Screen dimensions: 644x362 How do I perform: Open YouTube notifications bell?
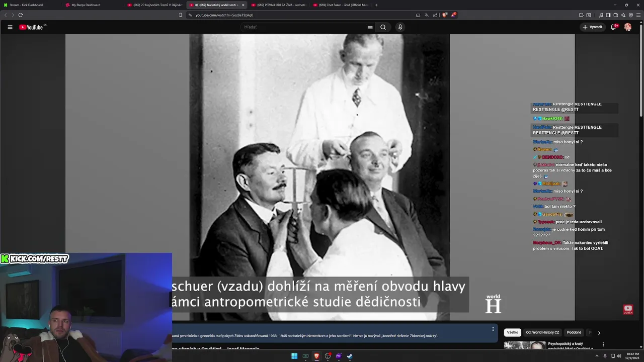point(613,27)
